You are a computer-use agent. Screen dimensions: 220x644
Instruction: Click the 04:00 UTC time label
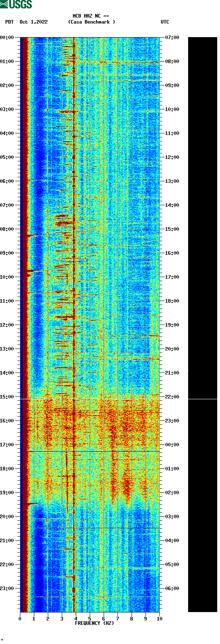(x=172, y=541)
